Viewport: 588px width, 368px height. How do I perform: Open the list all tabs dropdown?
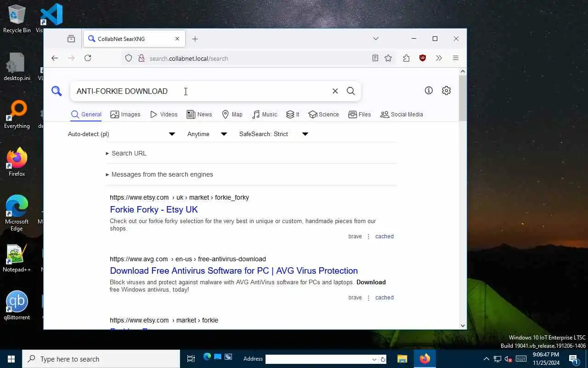coord(376,39)
